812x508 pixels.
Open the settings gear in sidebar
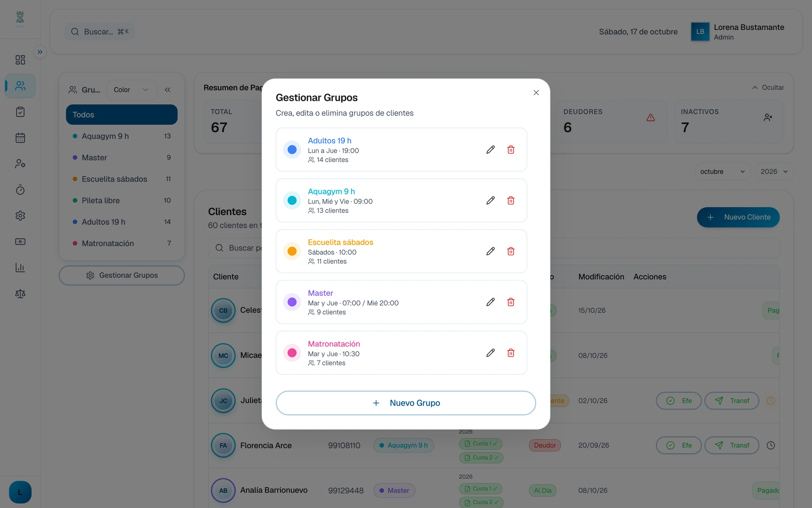20,216
